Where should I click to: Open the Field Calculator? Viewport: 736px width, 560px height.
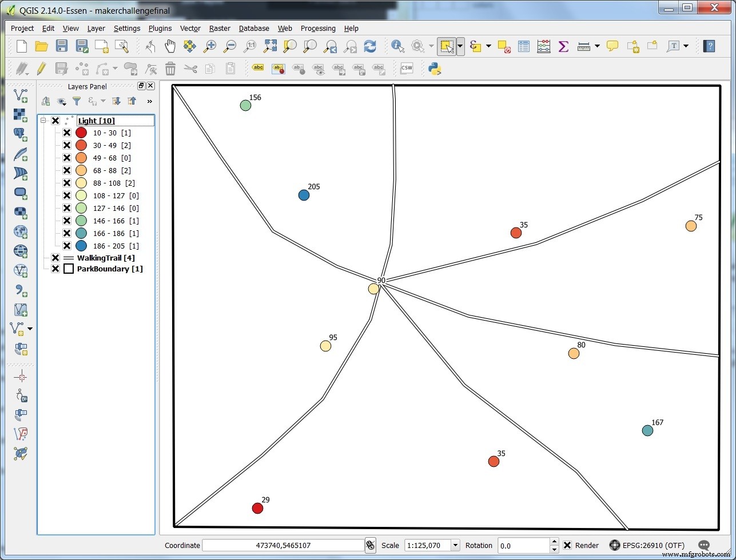543,46
